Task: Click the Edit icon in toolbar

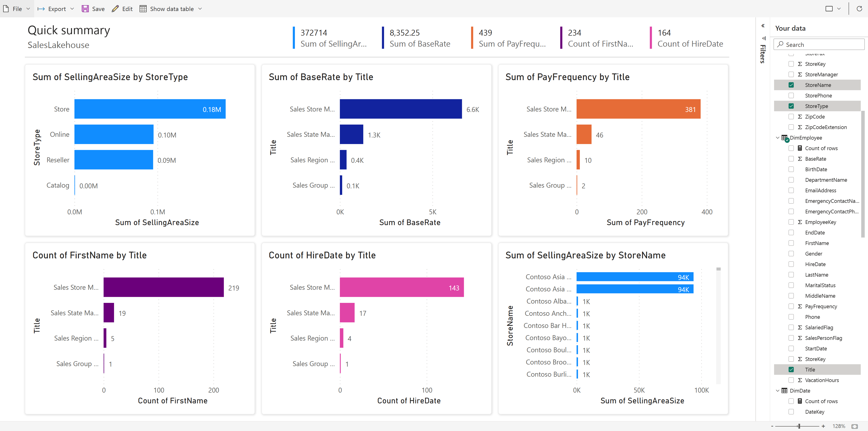Action: (x=114, y=8)
